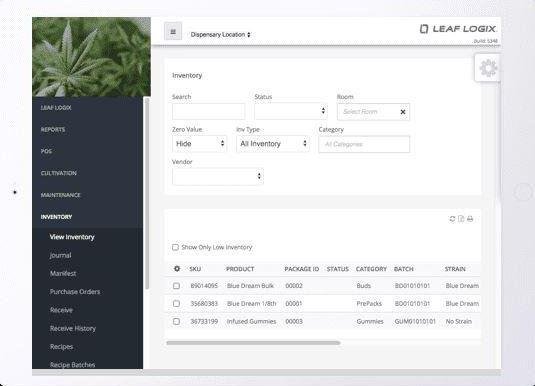
Task: Open the Zero Value Hide dropdown
Action: click(x=199, y=144)
